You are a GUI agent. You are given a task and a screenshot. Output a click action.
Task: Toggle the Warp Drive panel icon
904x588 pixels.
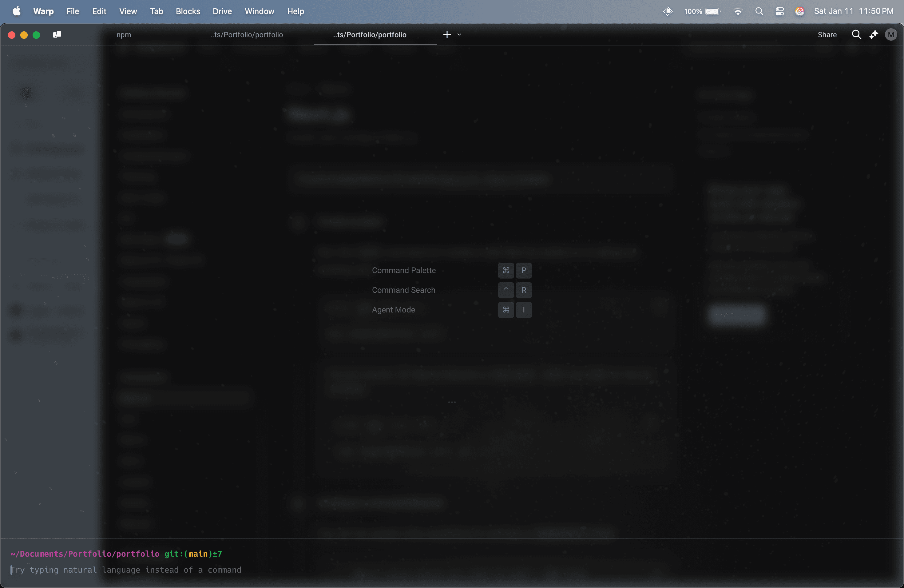click(57, 34)
